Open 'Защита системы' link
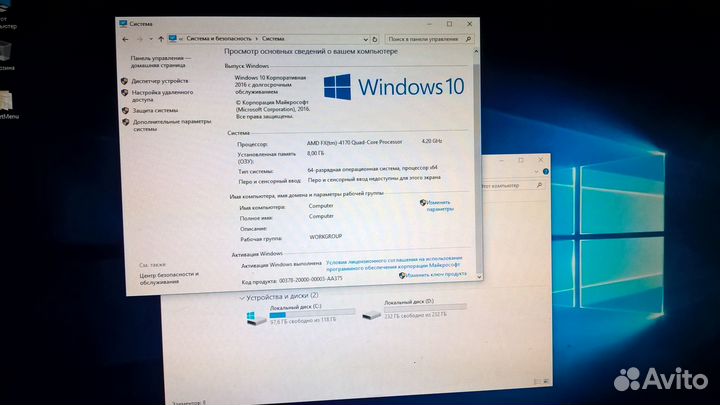The width and height of the screenshot is (720, 405). pos(155,110)
